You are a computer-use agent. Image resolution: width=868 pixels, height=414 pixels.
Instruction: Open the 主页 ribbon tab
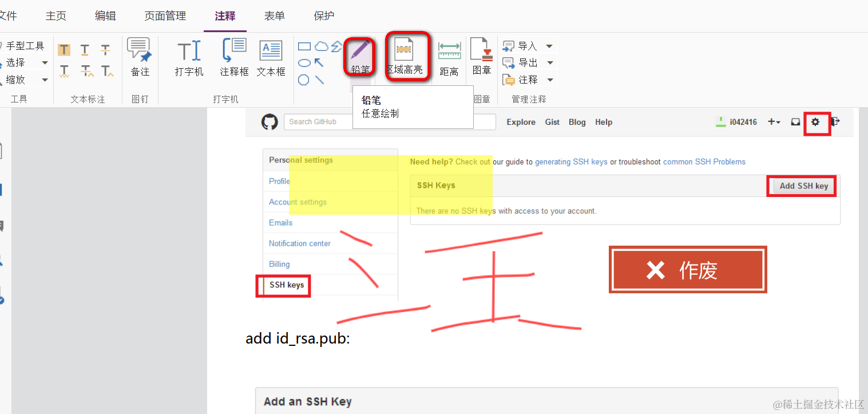coord(56,16)
